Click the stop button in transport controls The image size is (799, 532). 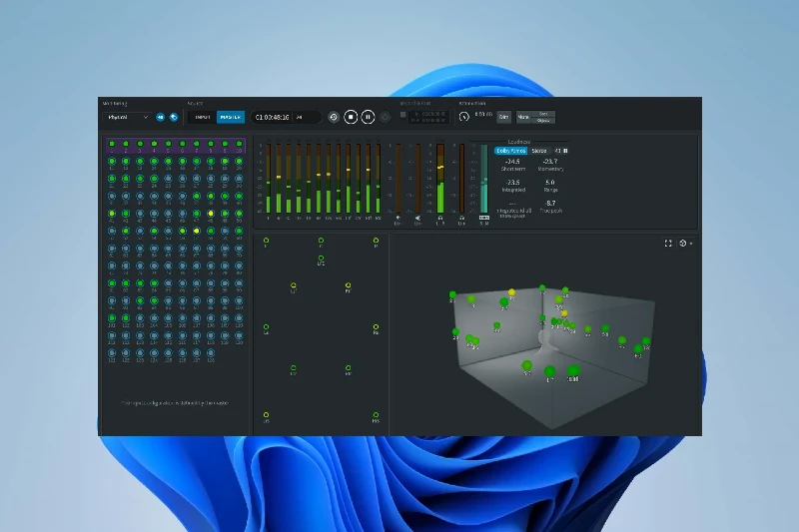pyautogui.click(x=351, y=117)
